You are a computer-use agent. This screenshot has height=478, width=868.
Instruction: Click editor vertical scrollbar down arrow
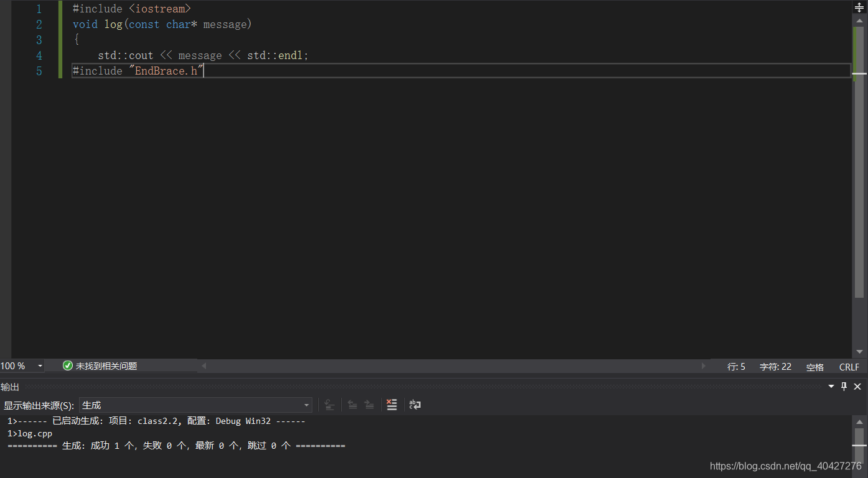tap(859, 352)
